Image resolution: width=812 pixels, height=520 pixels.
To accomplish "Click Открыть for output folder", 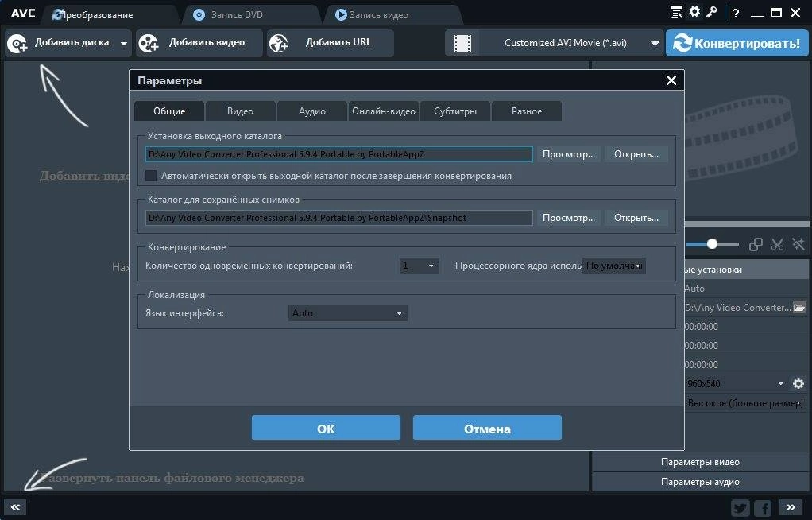I will point(636,154).
